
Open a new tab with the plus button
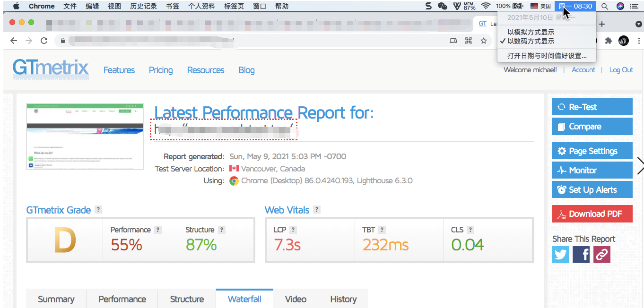pyautogui.click(x=602, y=24)
